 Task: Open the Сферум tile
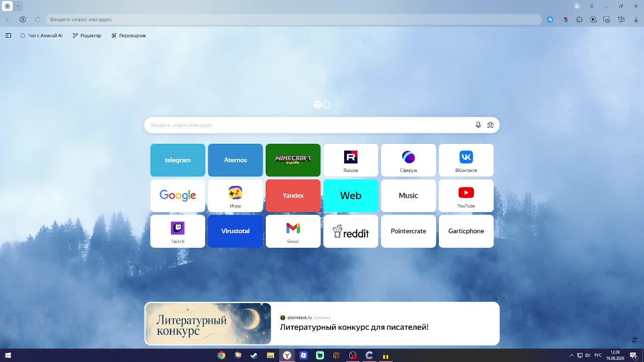pyautogui.click(x=409, y=160)
